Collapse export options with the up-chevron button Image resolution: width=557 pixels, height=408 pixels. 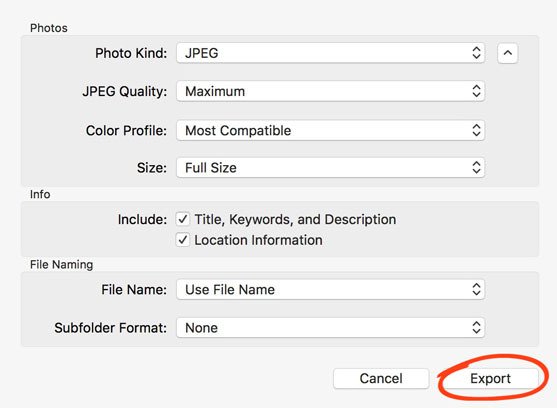coord(508,53)
